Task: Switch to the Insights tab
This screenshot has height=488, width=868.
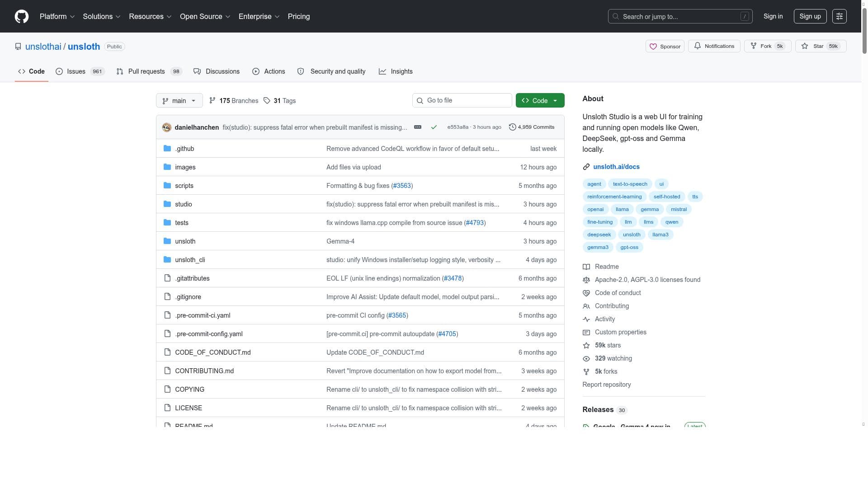Action: click(x=396, y=71)
